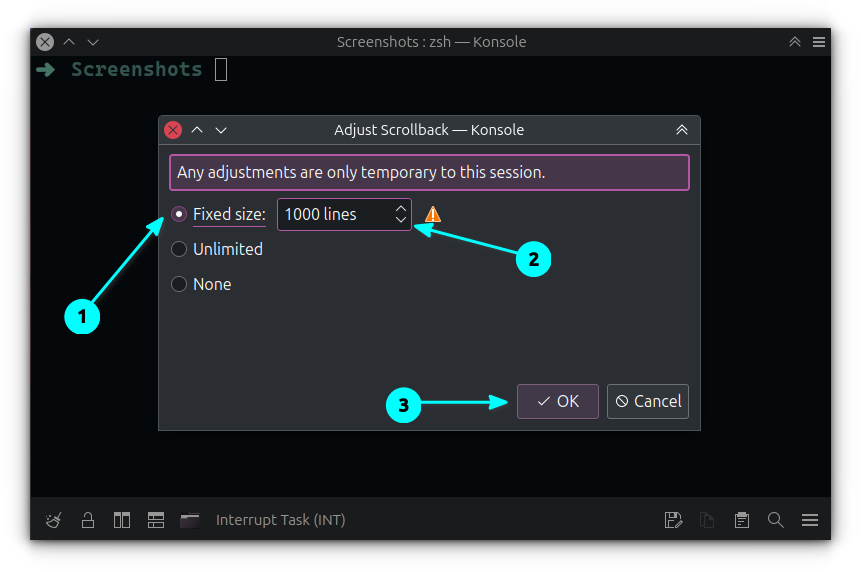Click the dialog's up chevron title button
Image resolution: width=861 pixels, height=572 pixels.
click(197, 130)
